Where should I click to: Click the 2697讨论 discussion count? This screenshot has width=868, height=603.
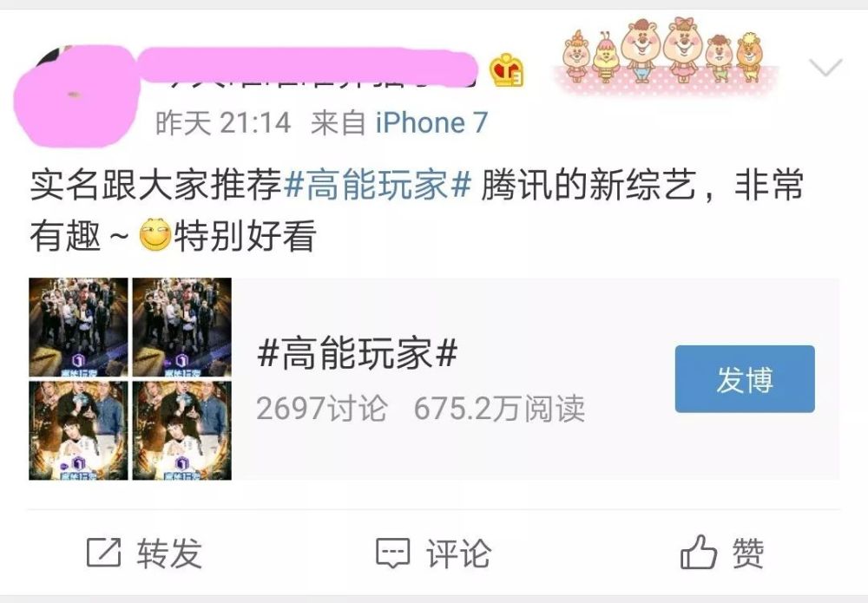coord(322,409)
